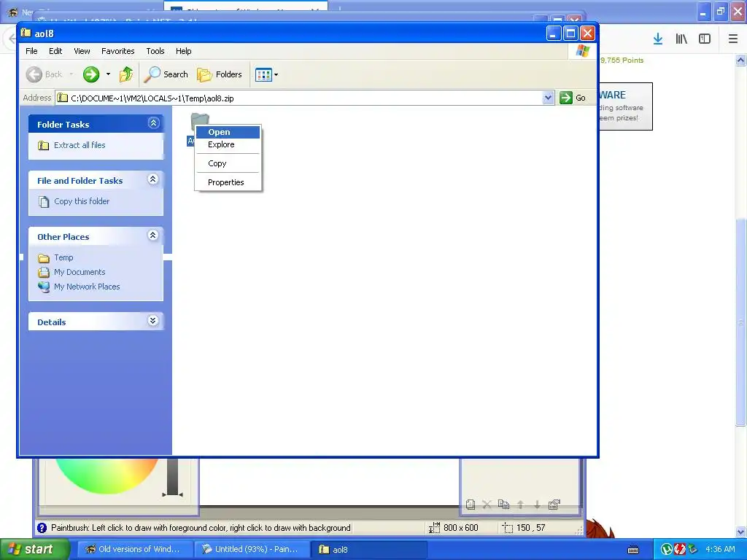Click Move Layer Down arrow in Paint.NET

pyautogui.click(x=538, y=505)
